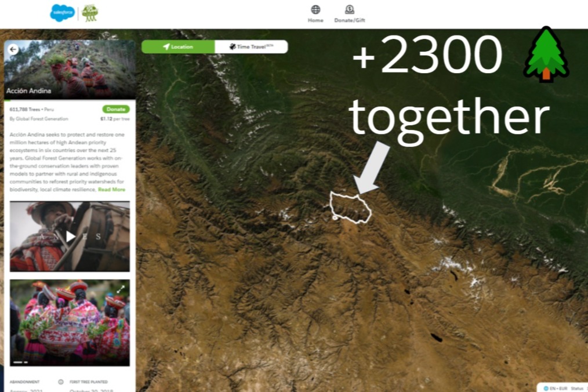Click the photo carousel indicator dots
The width and height of the screenshot is (588, 392).
pyautogui.click(x=21, y=362)
